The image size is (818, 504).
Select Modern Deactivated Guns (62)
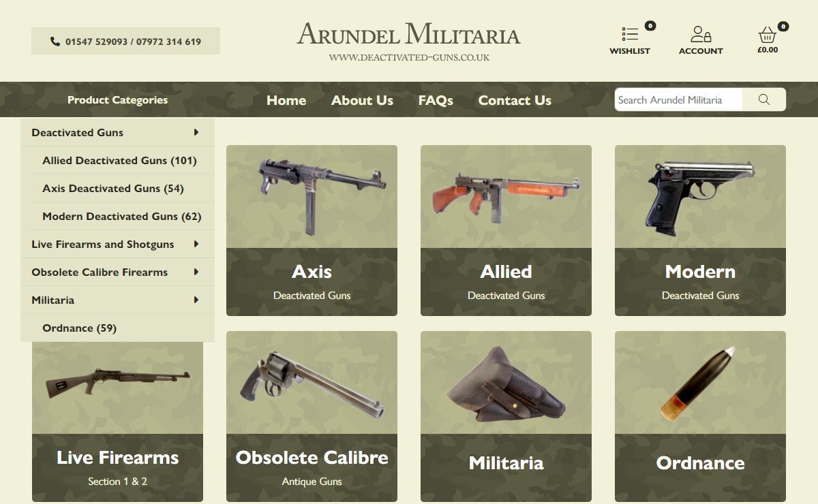pyautogui.click(x=122, y=217)
